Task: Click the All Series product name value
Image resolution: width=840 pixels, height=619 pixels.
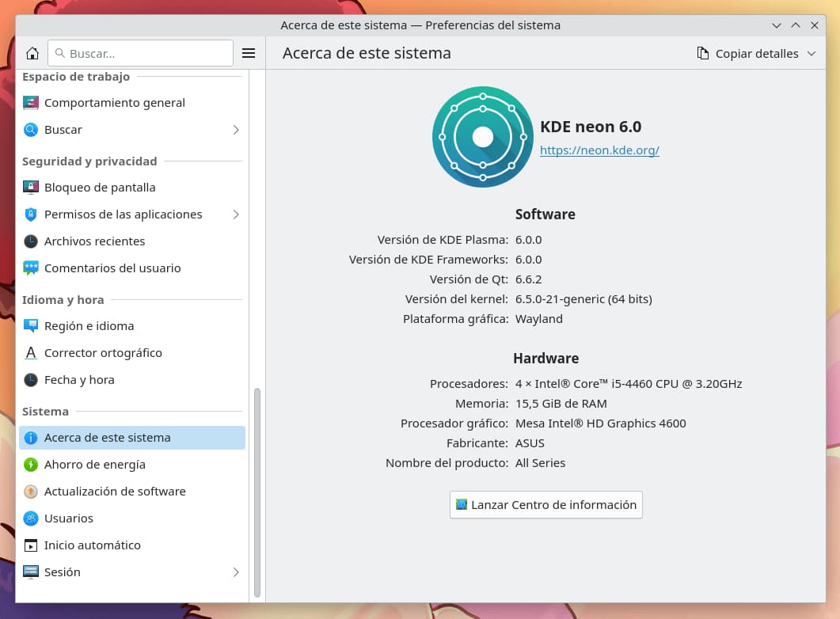Action: (x=540, y=462)
